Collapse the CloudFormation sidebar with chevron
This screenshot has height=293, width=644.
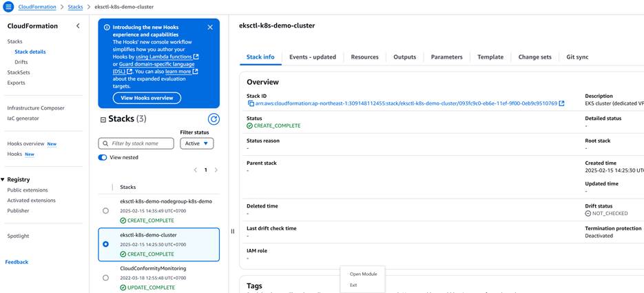(78, 26)
